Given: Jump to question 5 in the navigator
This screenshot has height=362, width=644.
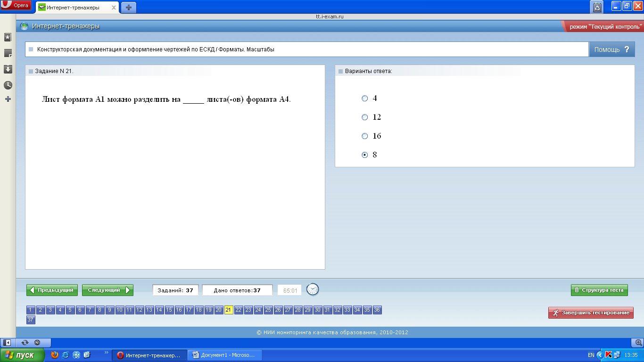Looking at the screenshot, I should click(x=70, y=310).
